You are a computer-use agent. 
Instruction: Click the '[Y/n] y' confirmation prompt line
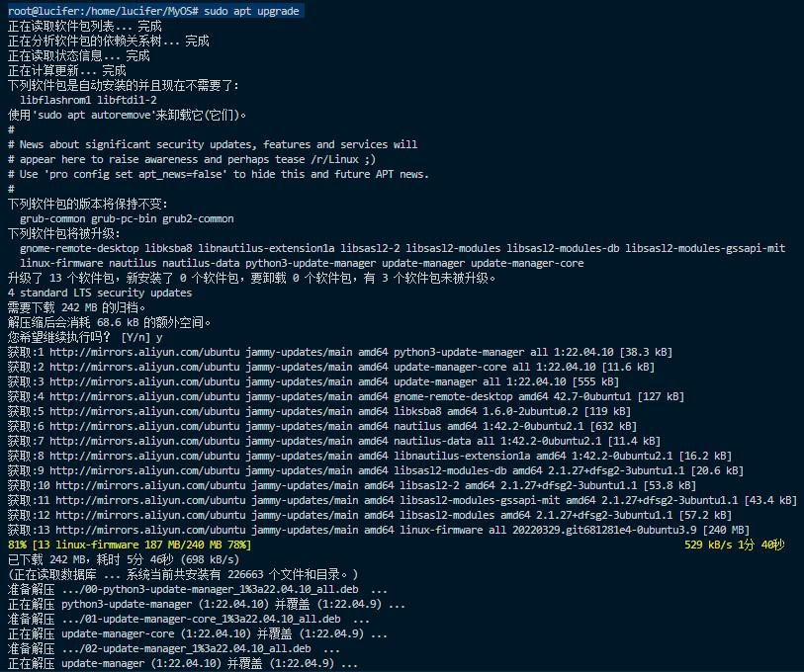click(x=85, y=337)
